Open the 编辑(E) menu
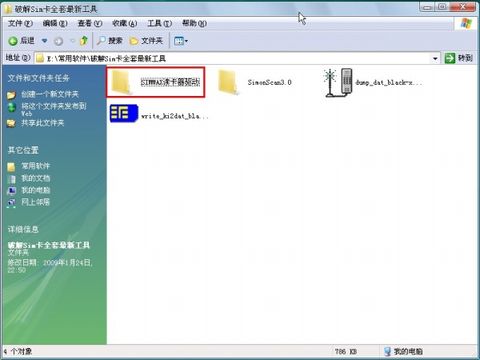 coord(55,23)
